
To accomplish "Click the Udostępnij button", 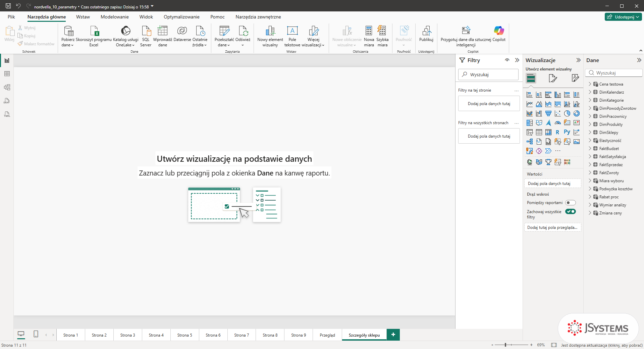I will pos(623,17).
